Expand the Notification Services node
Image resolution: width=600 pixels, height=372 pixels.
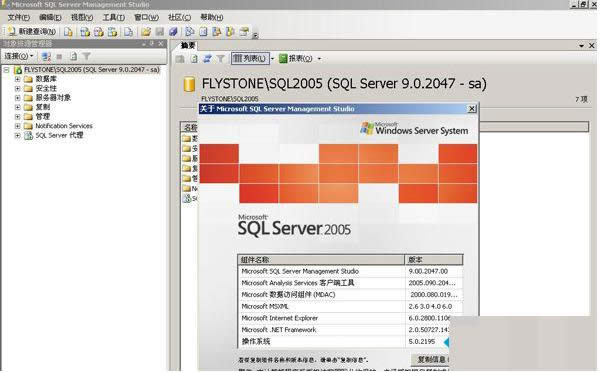tap(17, 126)
